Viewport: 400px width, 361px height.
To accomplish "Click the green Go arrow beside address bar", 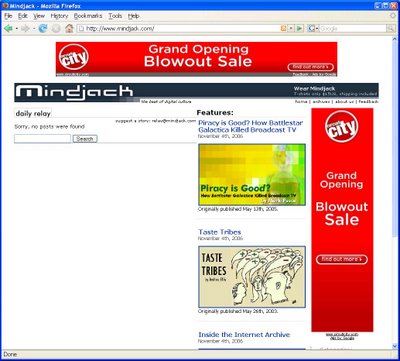I will point(300,29).
